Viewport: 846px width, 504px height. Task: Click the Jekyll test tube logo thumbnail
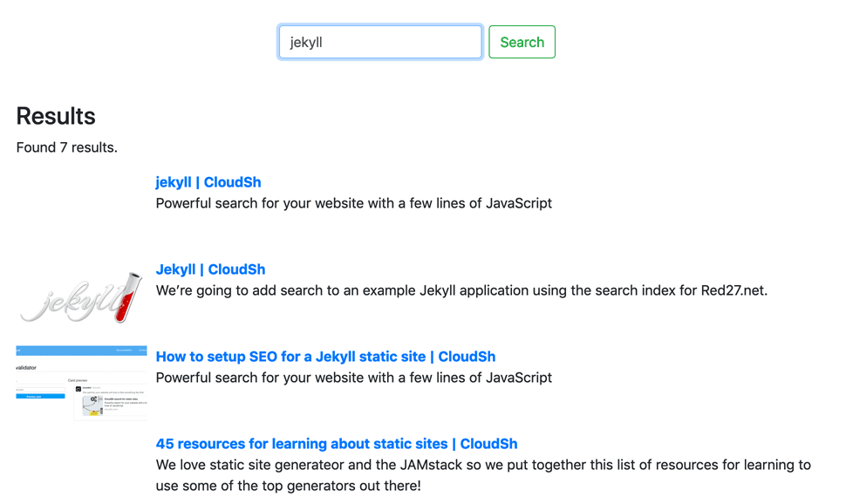81,297
